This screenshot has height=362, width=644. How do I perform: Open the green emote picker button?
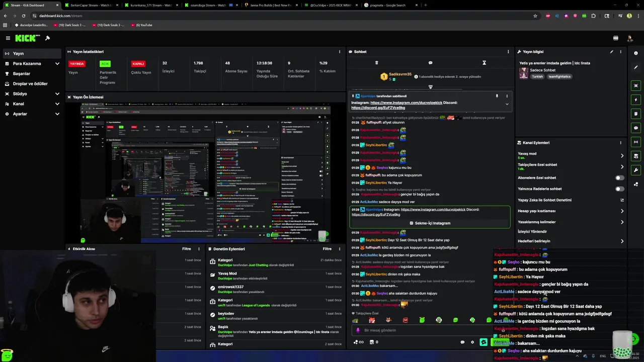pyautogui.click(x=484, y=342)
